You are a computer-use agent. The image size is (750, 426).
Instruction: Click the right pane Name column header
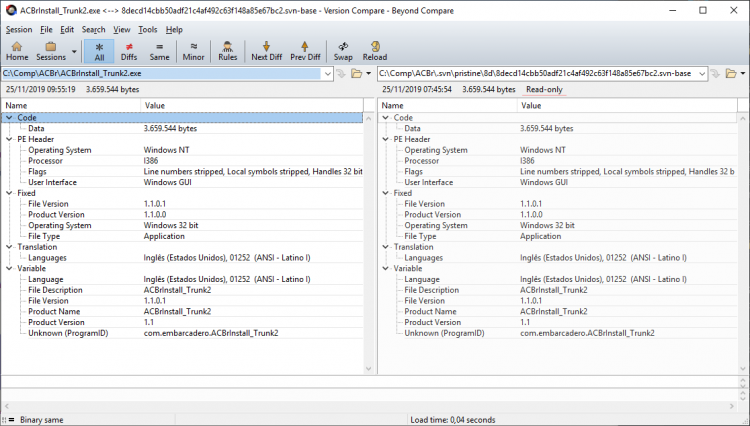[447, 106]
